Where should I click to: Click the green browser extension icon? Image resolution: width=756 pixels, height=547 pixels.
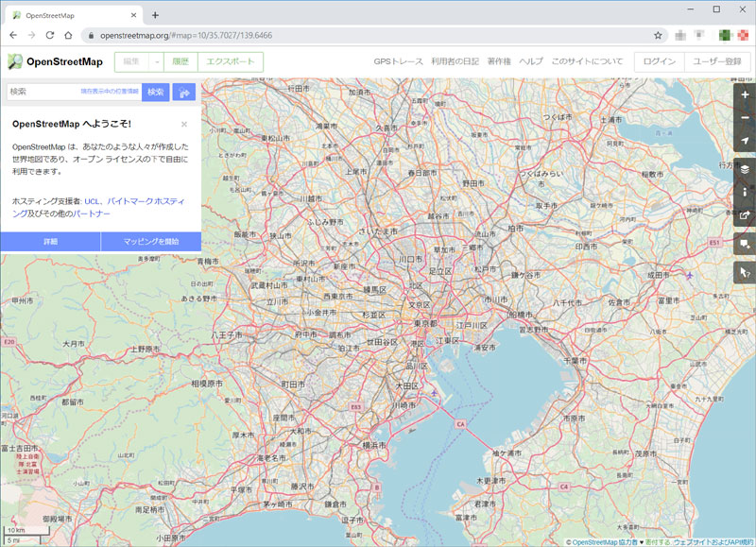(725, 35)
